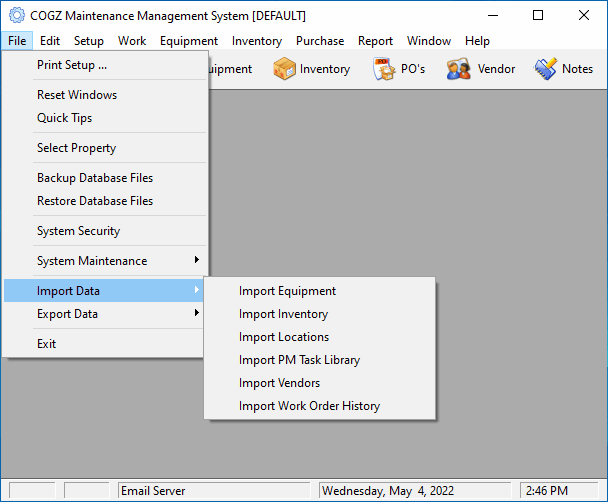Select the System Maintenance menu item
This screenshot has width=608, height=502.
(105, 261)
